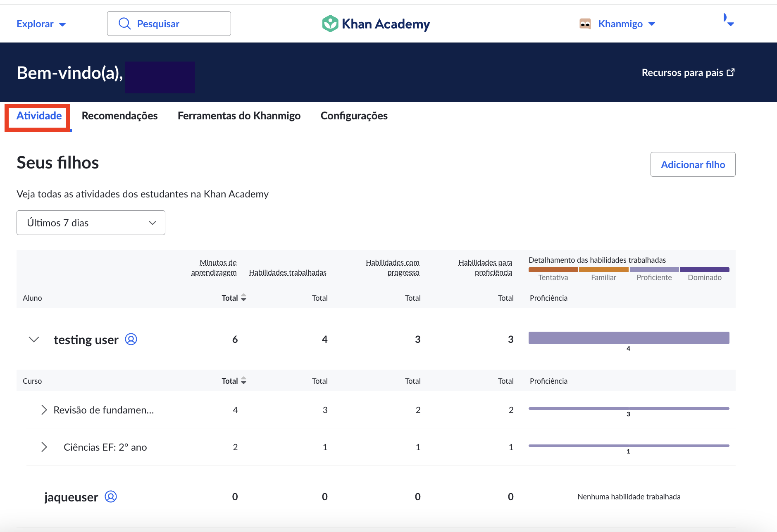This screenshot has width=777, height=532.
Task: Collapse the testing user row
Action: 34,340
